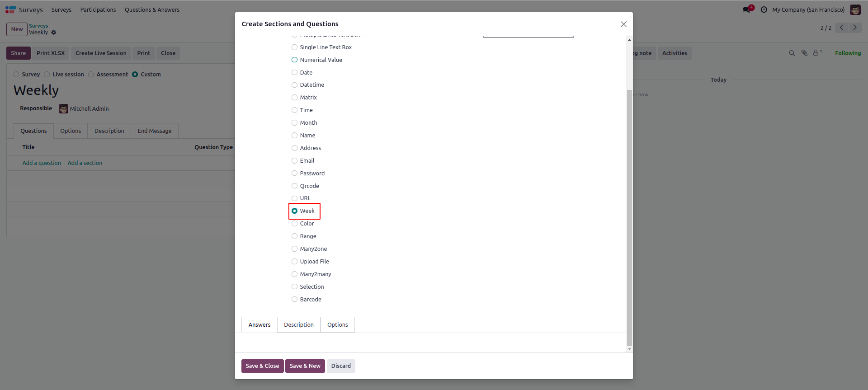This screenshot has width=868, height=390.
Task: Click the dialog's vertical scrollbar
Action: (629, 217)
